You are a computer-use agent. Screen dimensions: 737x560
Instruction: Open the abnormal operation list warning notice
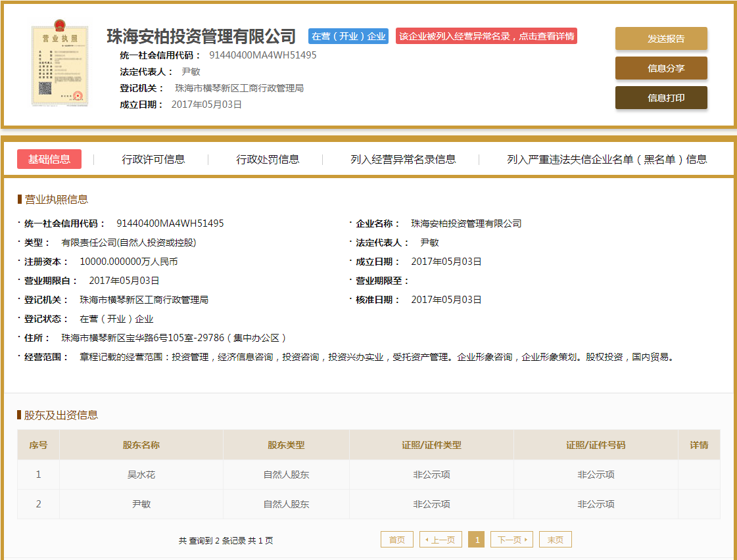(x=486, y=36)
